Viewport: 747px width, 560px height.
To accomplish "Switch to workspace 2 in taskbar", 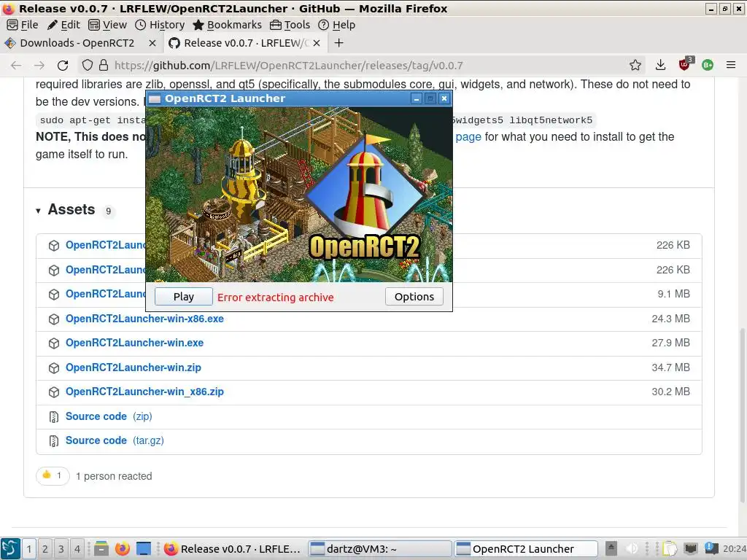I will coord(44,549).
